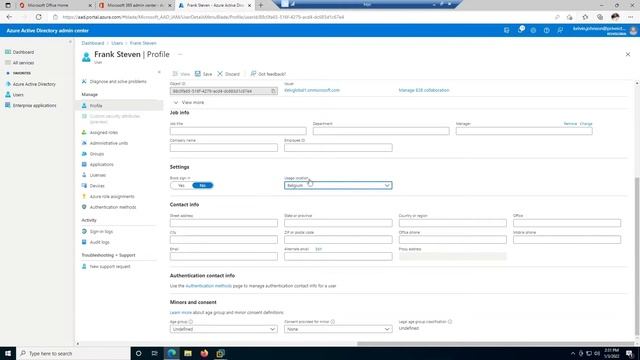This screenshot has width=640, height=360.
Task: Copy the Object ID to clipboard
Action: click(273, 91)
